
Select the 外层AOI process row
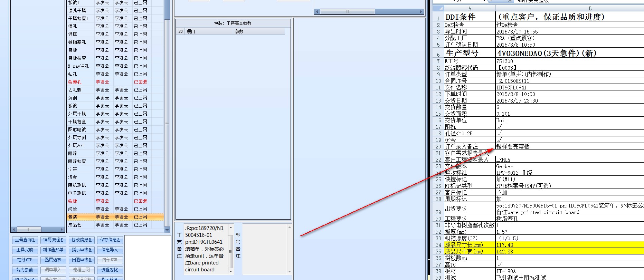[x=115, y=145]
